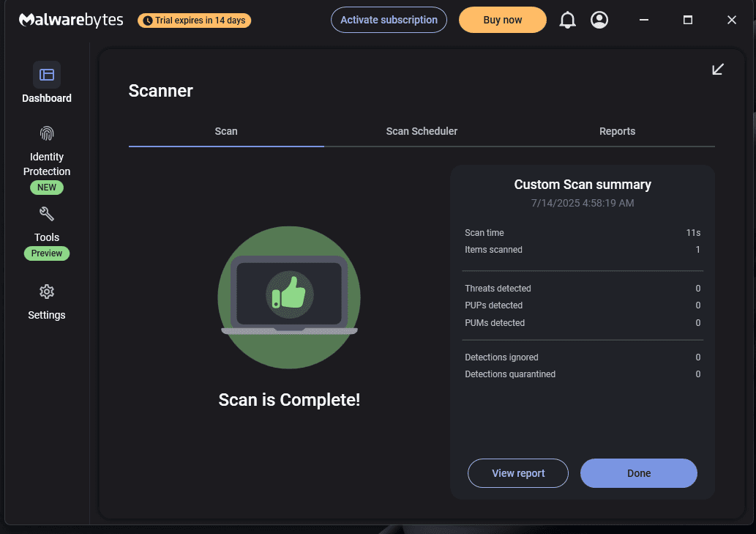756x534 pixels.
Task: Click the thumbs-up laptop scan illustration
Action: 289,297
